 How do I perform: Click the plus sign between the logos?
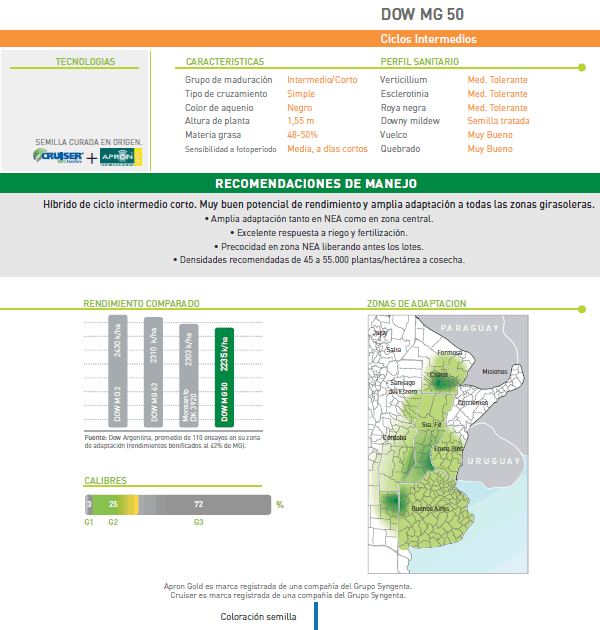click(92, 158)
